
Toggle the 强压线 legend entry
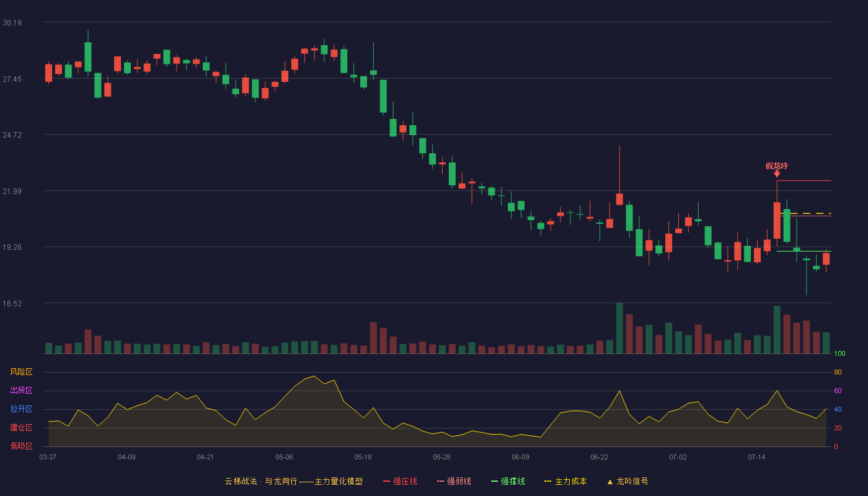click(x=400, y=481)
